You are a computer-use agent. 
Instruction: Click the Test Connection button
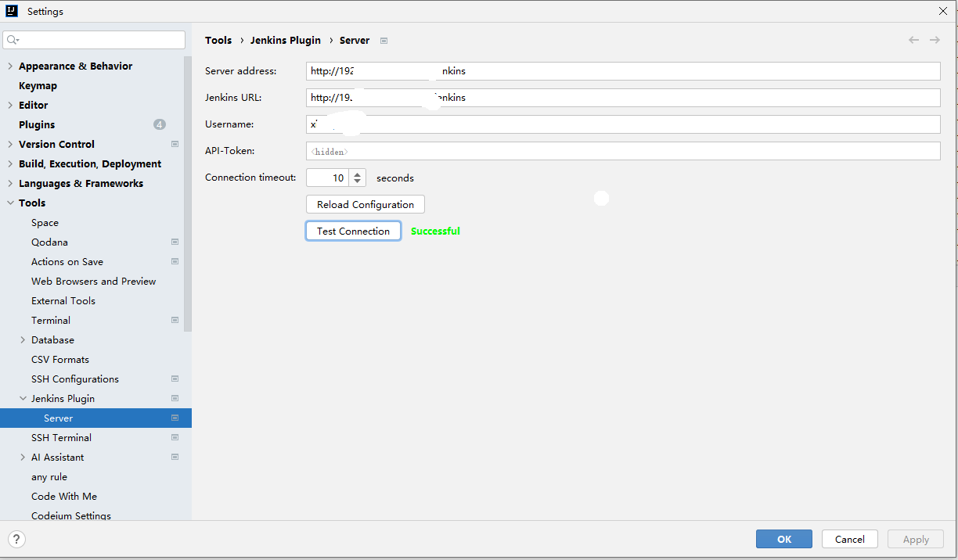(x=353, y=231)
